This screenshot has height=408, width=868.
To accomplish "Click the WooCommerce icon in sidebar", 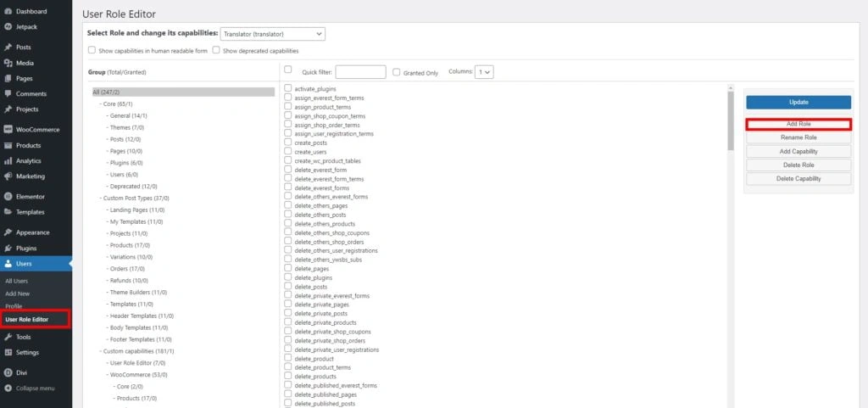I will pos(8,130).
